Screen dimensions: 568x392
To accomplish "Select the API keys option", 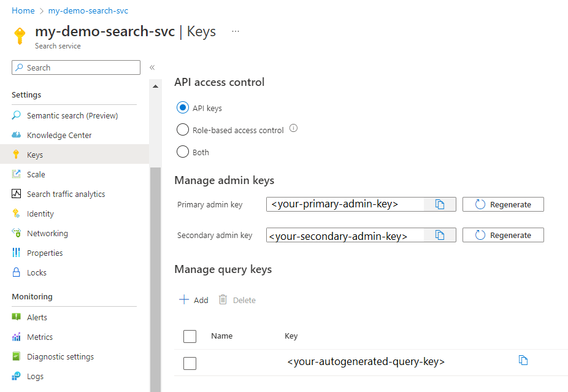I will point(182,107).
